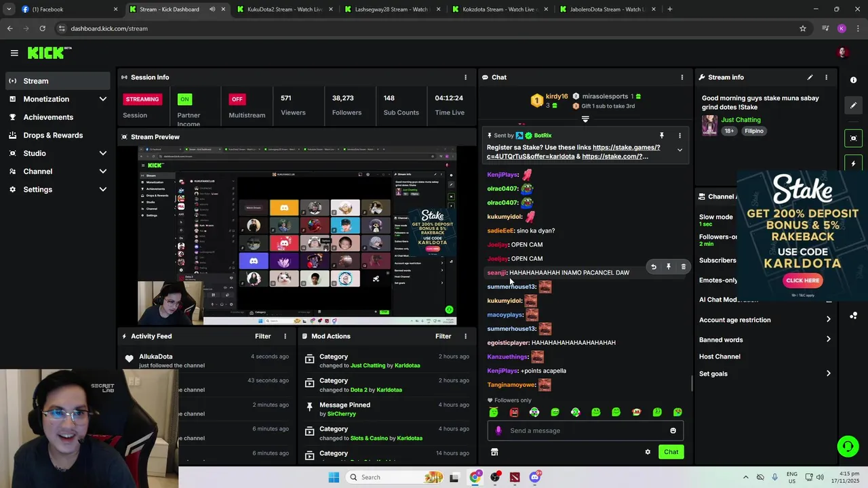
Task: Open the Activity Feed three-dot menu
Action: [285, 336]
